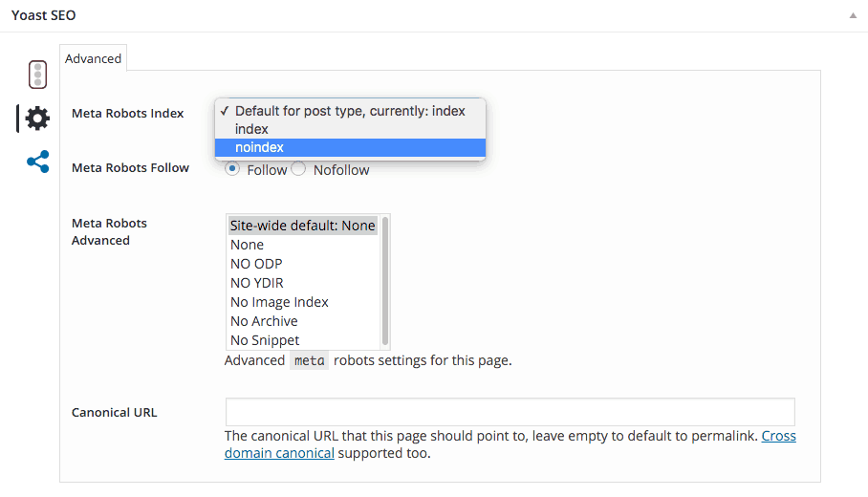Viewport: 868px width, 497px height.
Task: Select the gear advanced settings icon
Action: coord(37,119)
